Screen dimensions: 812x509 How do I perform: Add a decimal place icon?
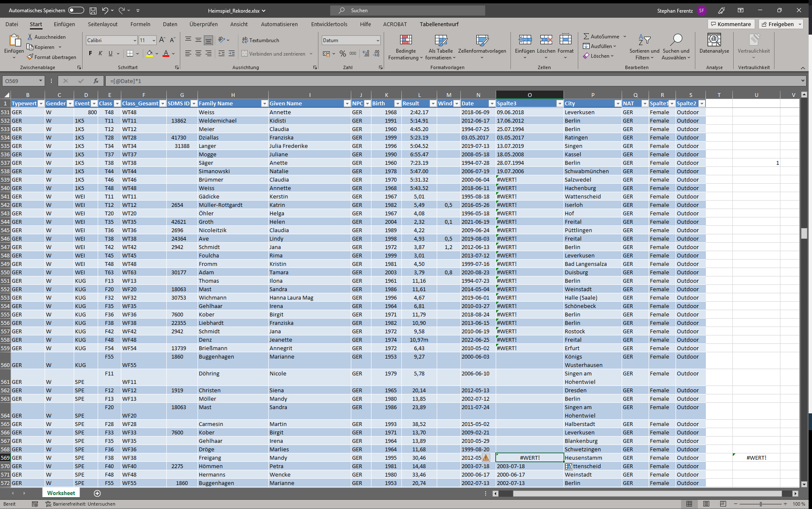(x=366, y=54)
